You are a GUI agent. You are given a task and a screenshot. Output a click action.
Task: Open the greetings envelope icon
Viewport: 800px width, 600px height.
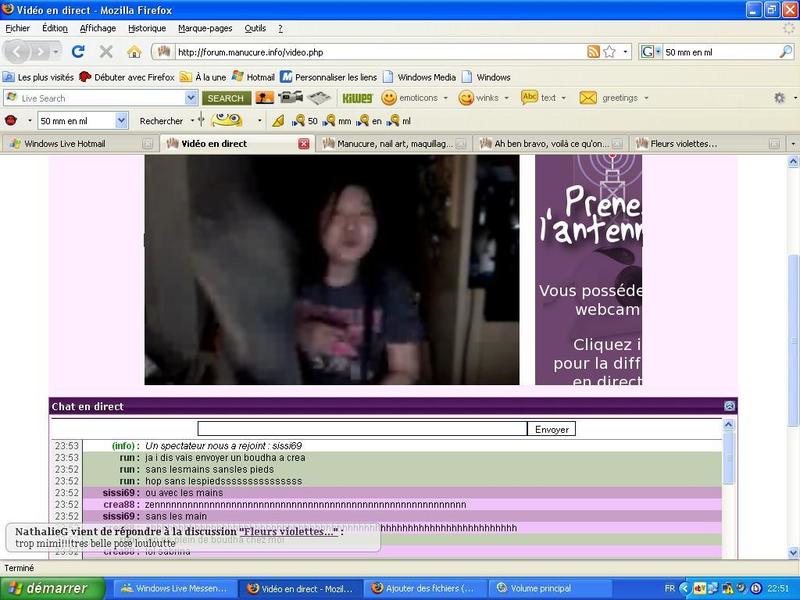(x=588, y=98)
